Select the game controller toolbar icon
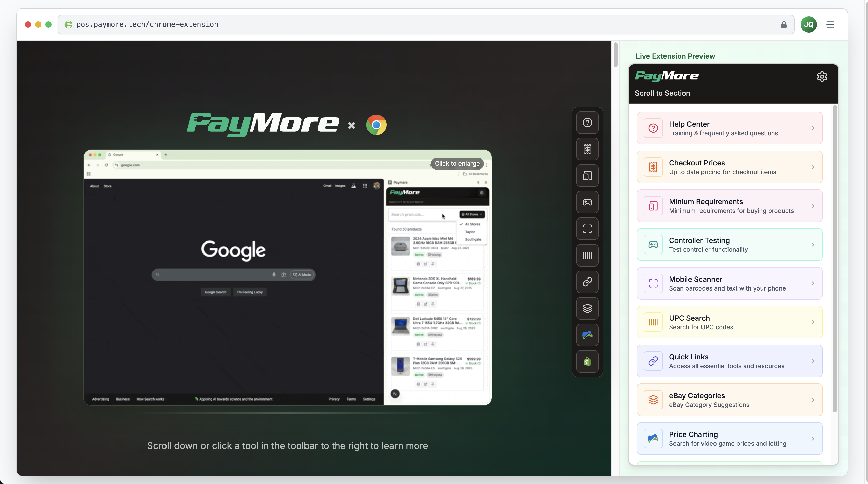868x484 pixels. (587, 202)
